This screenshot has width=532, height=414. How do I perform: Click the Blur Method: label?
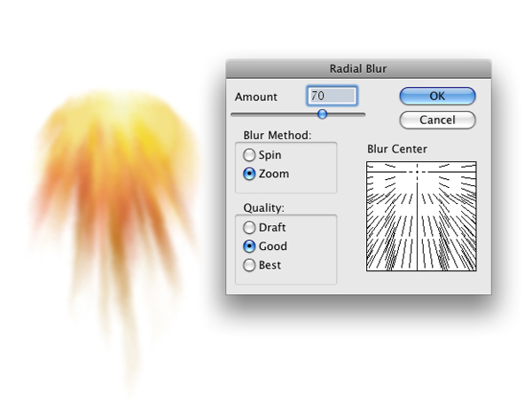click(278, 135)
